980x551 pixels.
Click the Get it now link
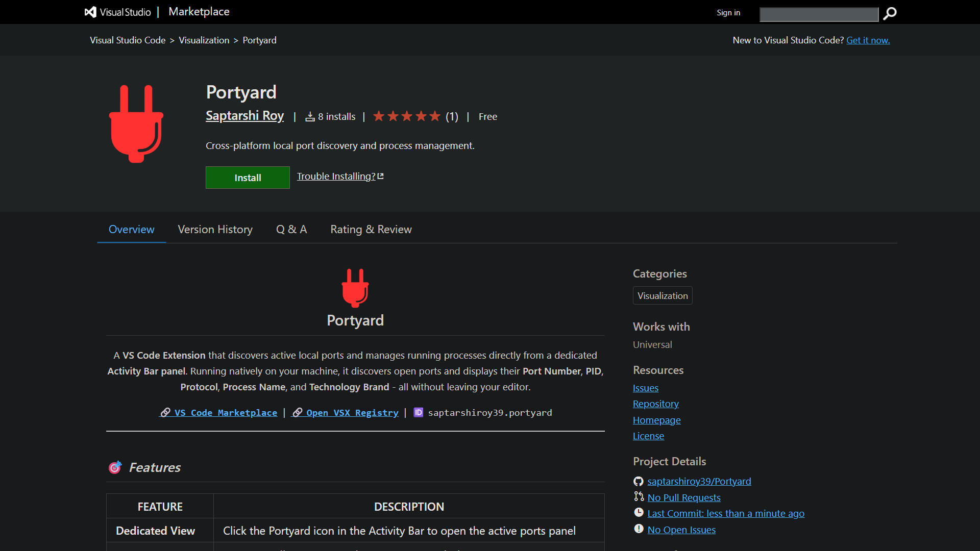tap(868, 40)
